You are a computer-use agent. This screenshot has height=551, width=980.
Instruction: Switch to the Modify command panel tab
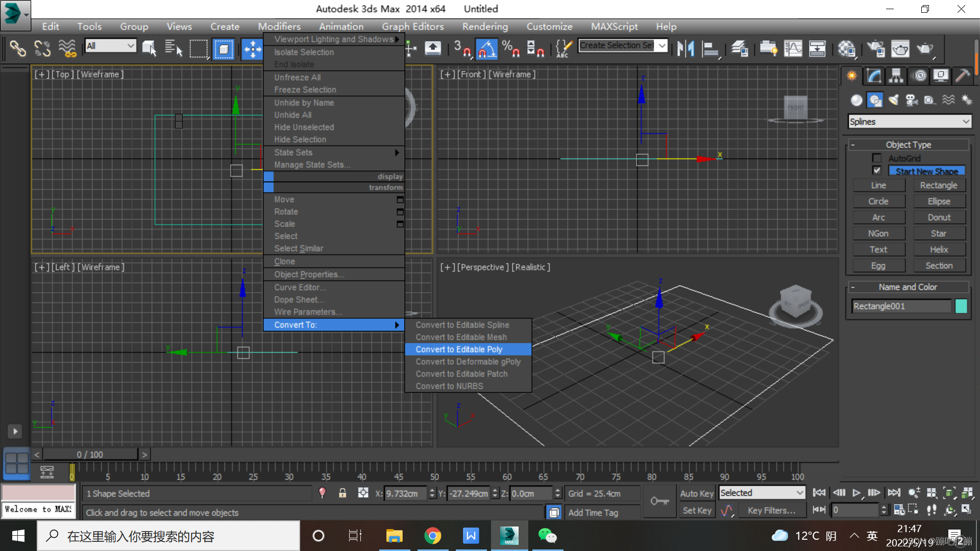(x=874, y=76)
